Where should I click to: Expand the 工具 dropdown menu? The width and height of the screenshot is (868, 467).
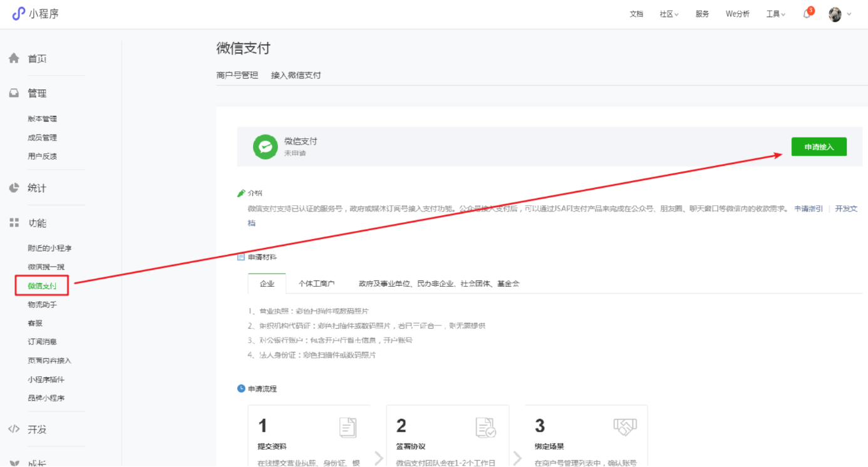click(x=775, y=14)
